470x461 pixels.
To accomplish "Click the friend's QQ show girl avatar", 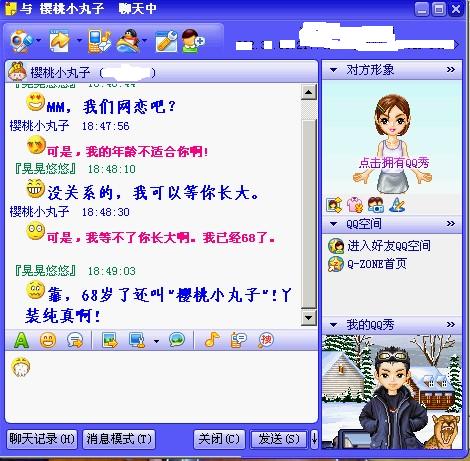I will pyautogui.click(x=393, y=143).
